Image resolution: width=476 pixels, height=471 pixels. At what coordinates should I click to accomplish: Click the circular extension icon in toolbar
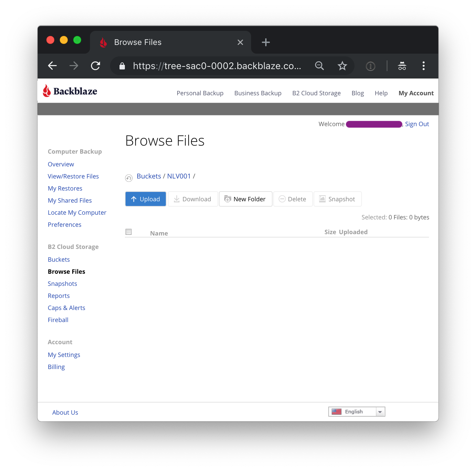(370, 66)
